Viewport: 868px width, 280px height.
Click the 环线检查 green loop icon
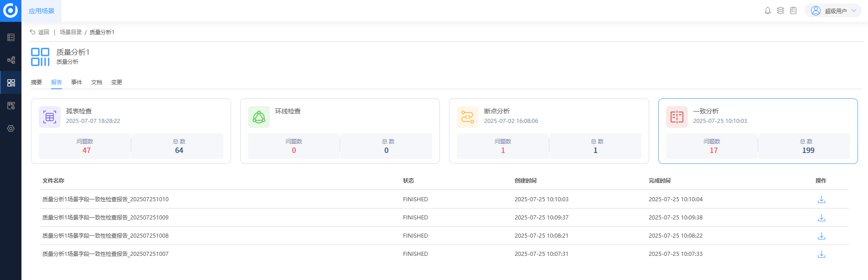click(259, 117)
